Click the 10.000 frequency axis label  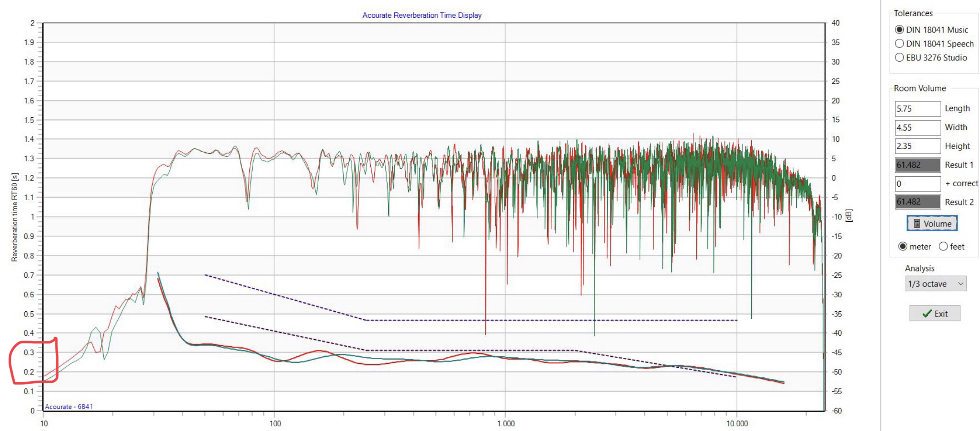point(737,423)
